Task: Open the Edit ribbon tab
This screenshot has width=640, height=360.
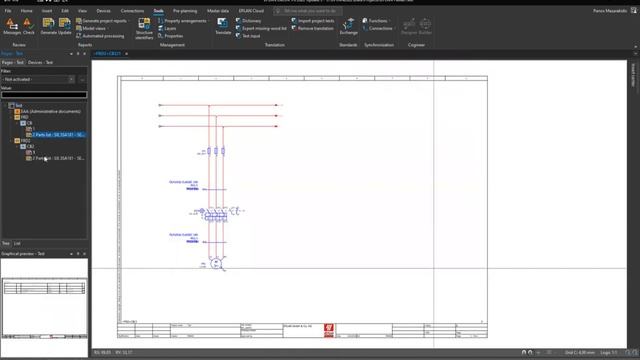Action: click(x=65, y=11)
